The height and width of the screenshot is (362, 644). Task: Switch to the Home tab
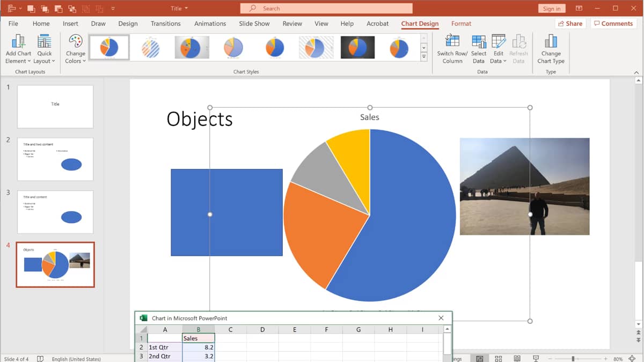pos(41,24)
